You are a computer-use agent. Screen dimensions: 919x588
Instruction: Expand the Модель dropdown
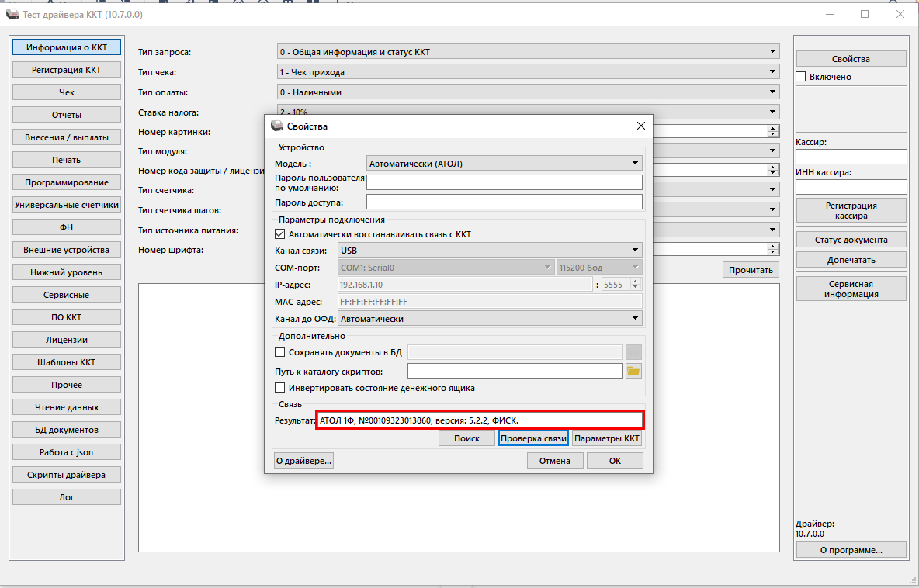click(504, 164)
